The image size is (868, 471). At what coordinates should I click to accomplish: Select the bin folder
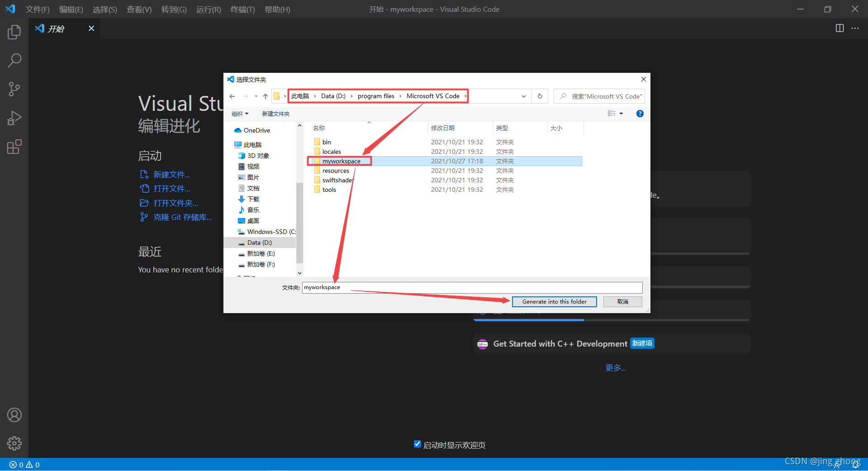coord(327,142)
